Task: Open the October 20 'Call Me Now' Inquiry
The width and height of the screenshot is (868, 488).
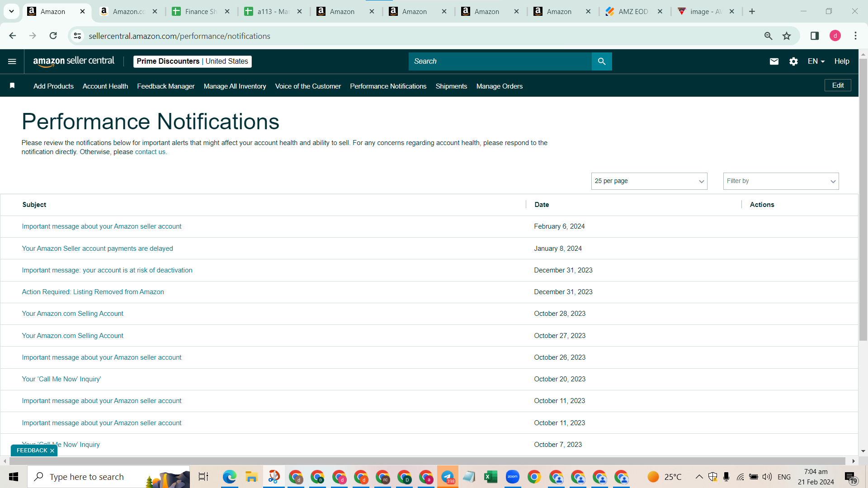Action: click(x=61, y=379)
